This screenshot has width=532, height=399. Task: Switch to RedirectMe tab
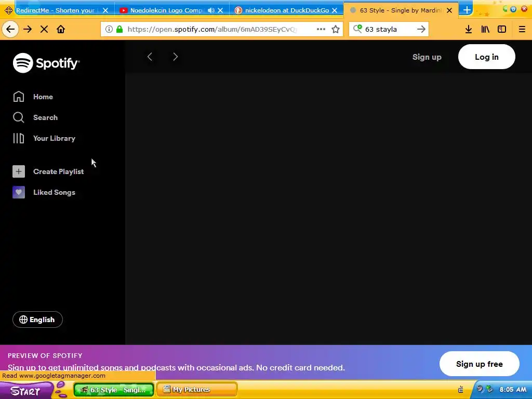point(56,10)
